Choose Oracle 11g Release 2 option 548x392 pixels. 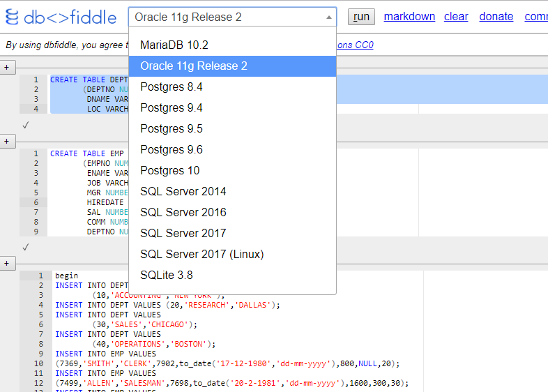click(232, 66)
